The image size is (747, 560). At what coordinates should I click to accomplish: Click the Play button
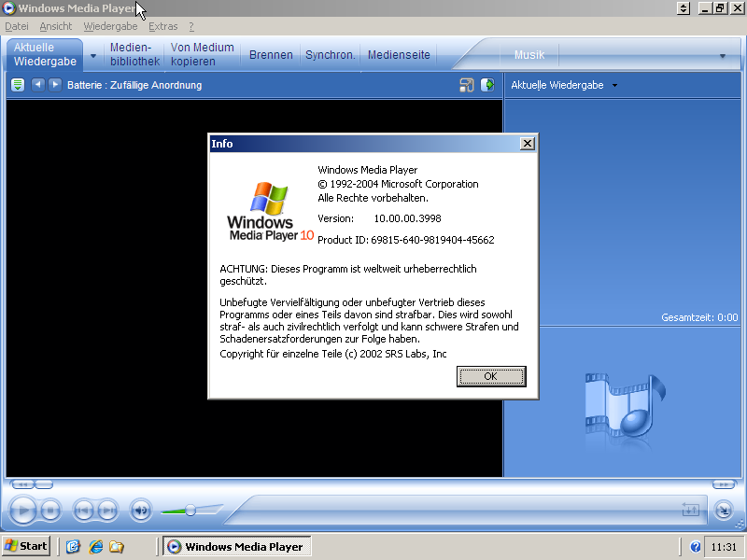point(23,511)
